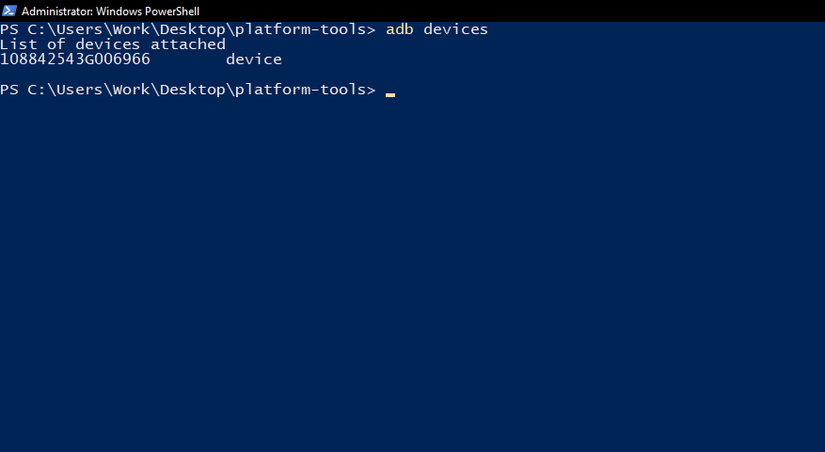825x452 pixels.
Task: Click the "device" status next to serial
Action: [x=254, y=59]
